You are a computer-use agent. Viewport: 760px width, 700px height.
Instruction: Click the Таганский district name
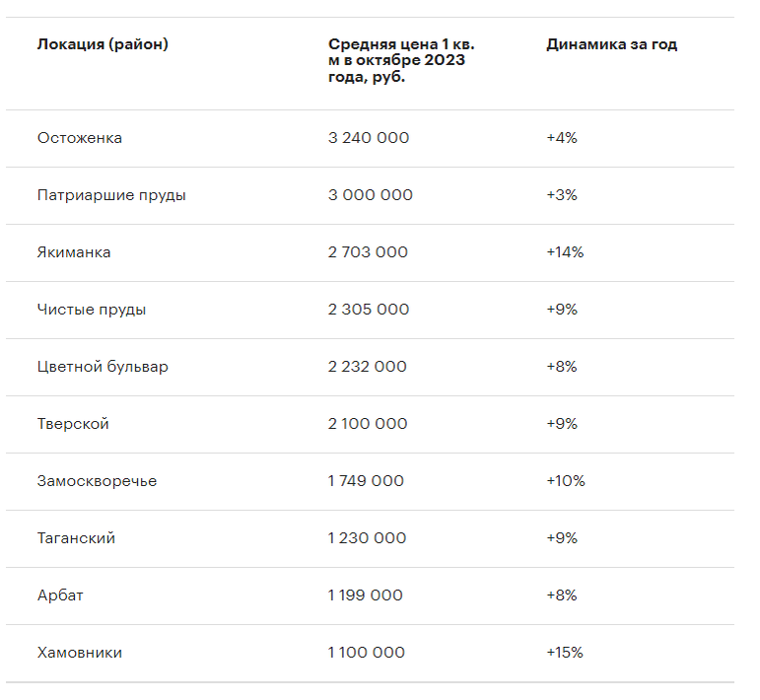point(76,538)
